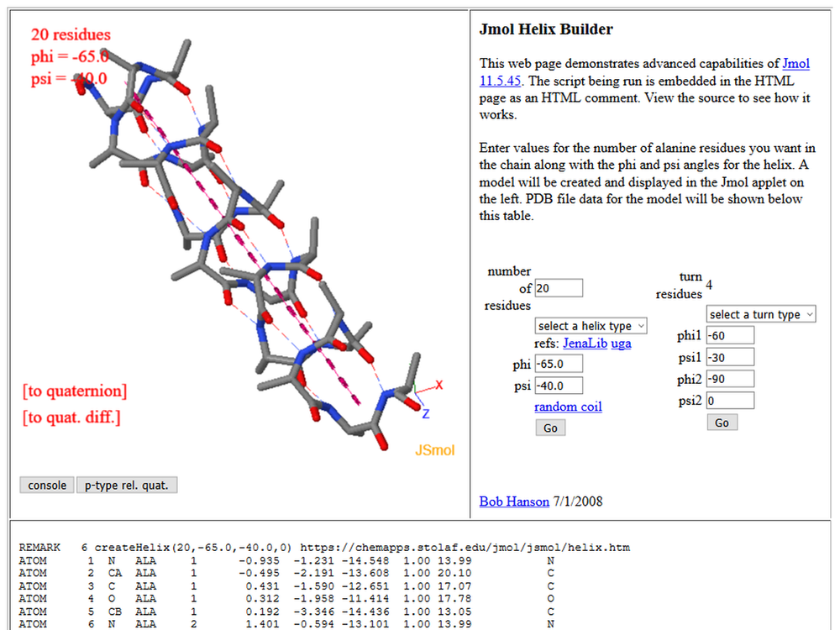Click the helix phi input field
The height and width of the screenshot is (630, 840).
(x=559, y=364)
